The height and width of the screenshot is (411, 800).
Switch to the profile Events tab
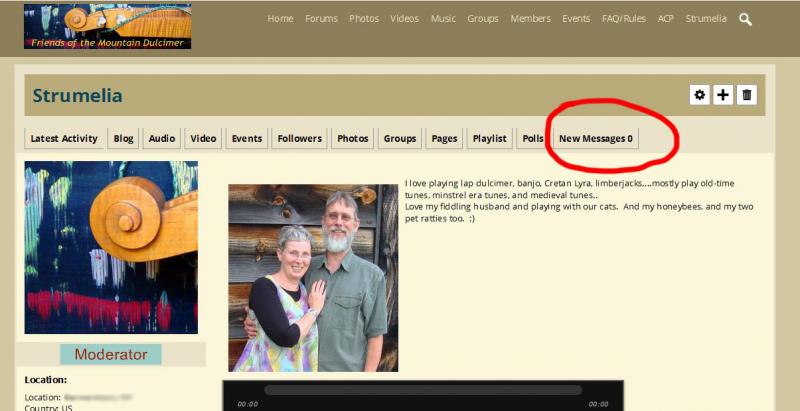point(247,138)
